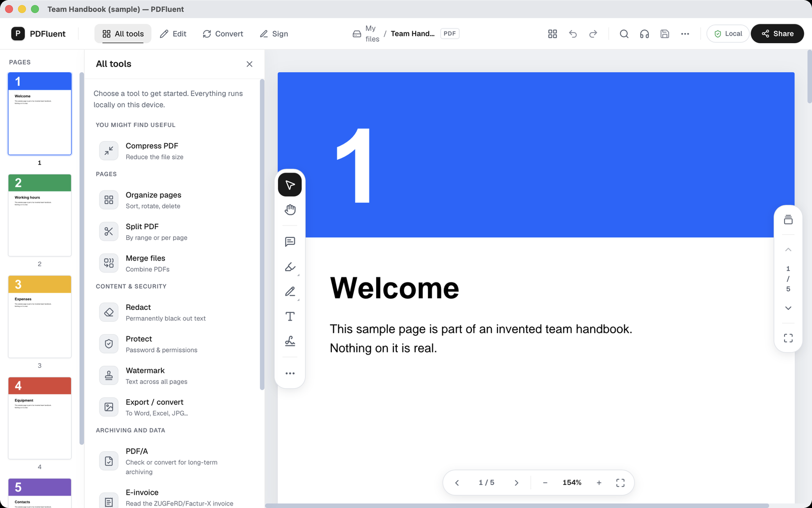812x508 pixels.
Task: Go to previous page in bottom bar
Action: pyautogui.click(x=457, y=483)
